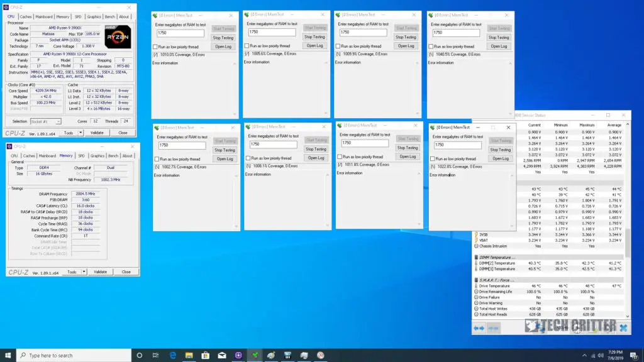Click the DRAM Frequency value 2004.5 MHz
The height and width of the screenshot is (362, 644).
[86, 194]
